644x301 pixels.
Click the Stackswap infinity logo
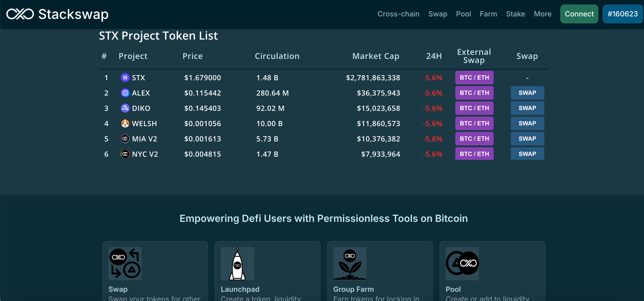(20, 14)
